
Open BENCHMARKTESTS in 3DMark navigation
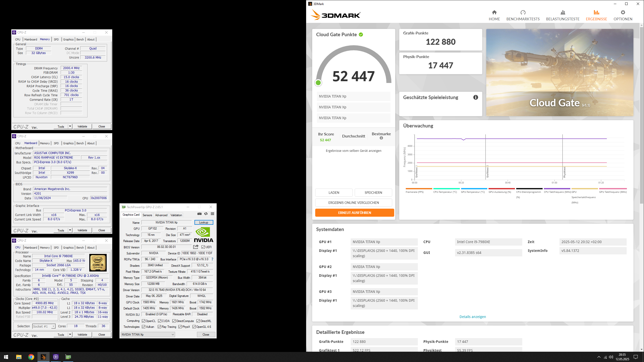523,15
